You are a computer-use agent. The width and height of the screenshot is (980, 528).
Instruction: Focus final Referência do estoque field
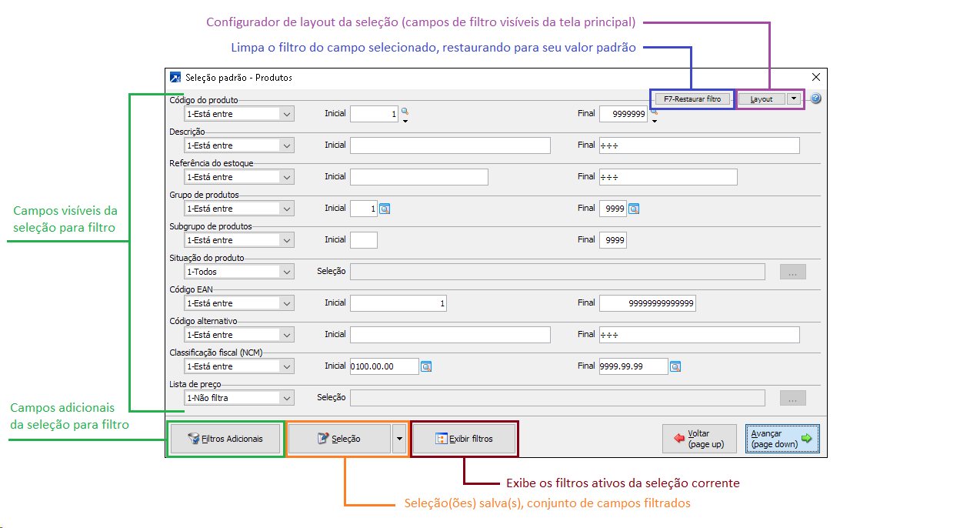668,177
